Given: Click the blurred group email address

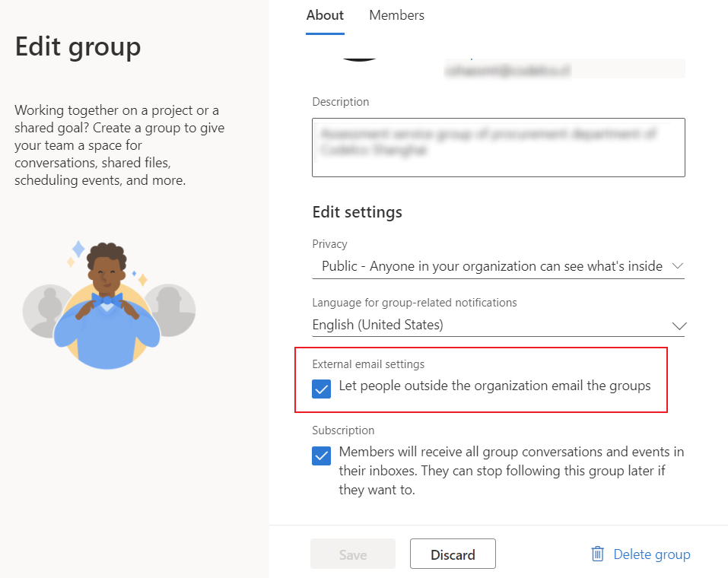Looking at the screenshot, I should point(507,71).
